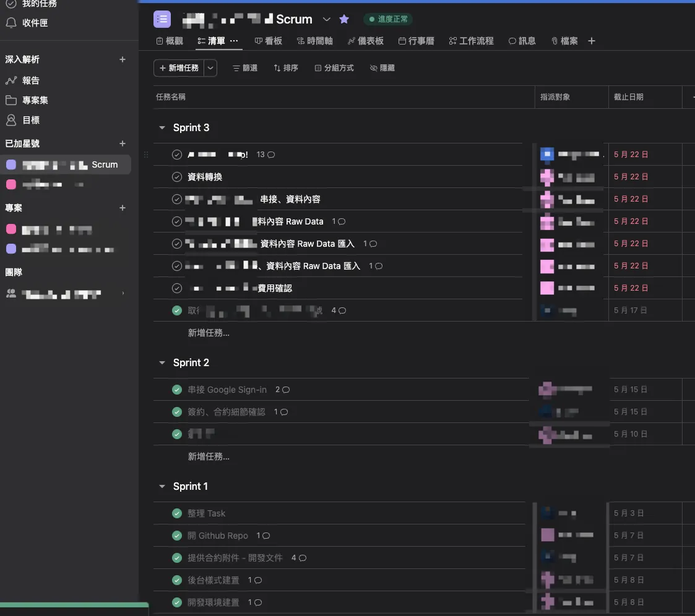Collapse the Sprint 1 section
Screen dimensions: 695x616
click(162, 486)
